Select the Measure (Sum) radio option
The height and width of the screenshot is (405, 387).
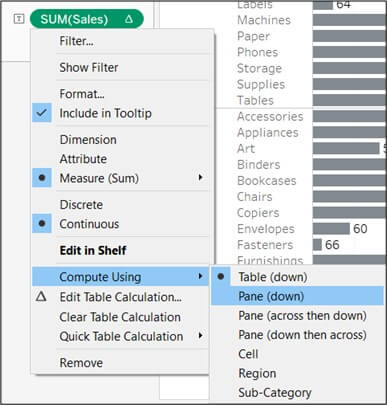(42, 178)
